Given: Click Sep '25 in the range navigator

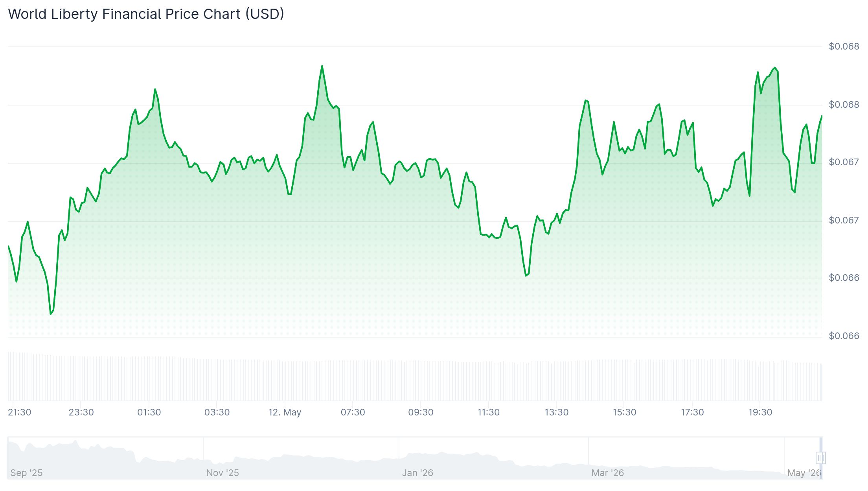Looking at the screenshot, I should (x=26, y=473).
